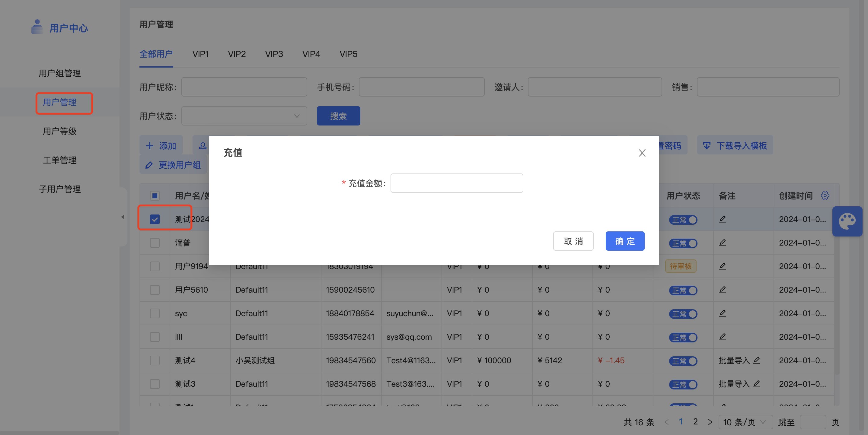Check the 用户9194 row checkbox
This screenshot has width=868, height=435.
155,266
